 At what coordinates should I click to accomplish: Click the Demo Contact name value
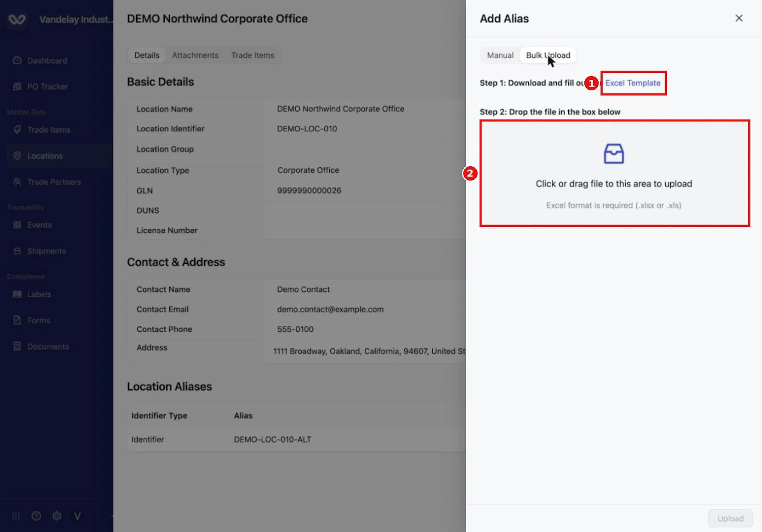[303, 289]
